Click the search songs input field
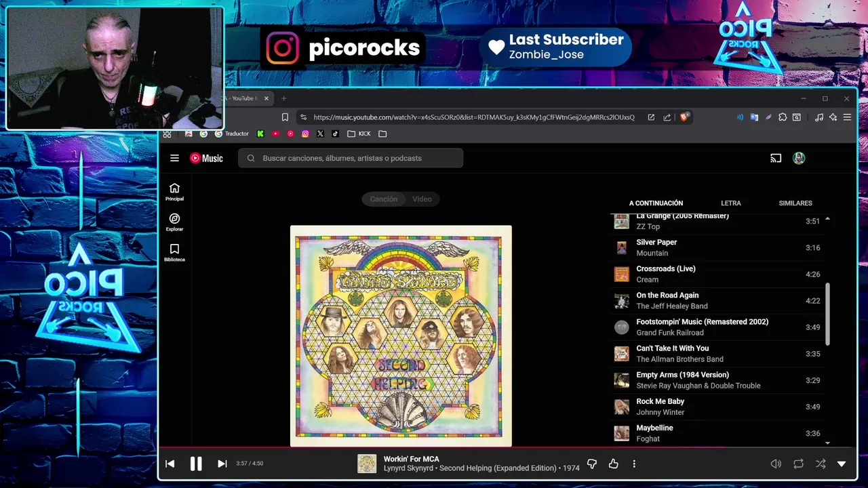This screenshot has width=868, height=488. pyautogui.click(x=351, y=158)
